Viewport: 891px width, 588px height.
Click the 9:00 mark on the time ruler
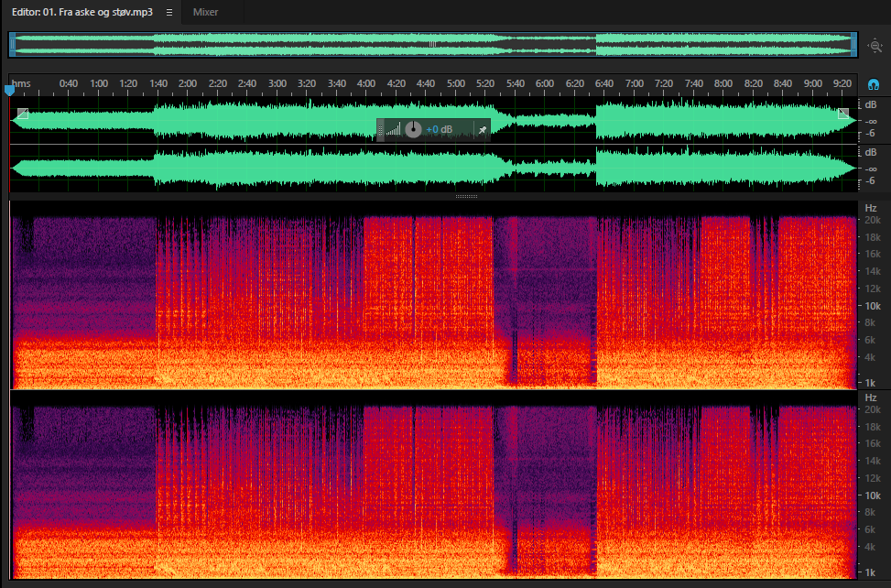click(x=812, y=83)
